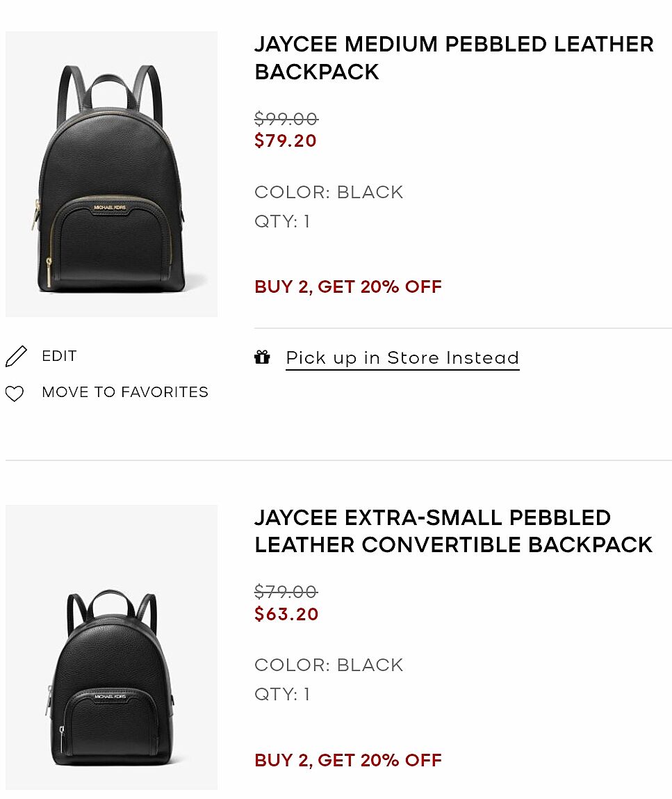Click the heart favorites icon
This screenshot has height=799, width=672.
click(15, 394)
